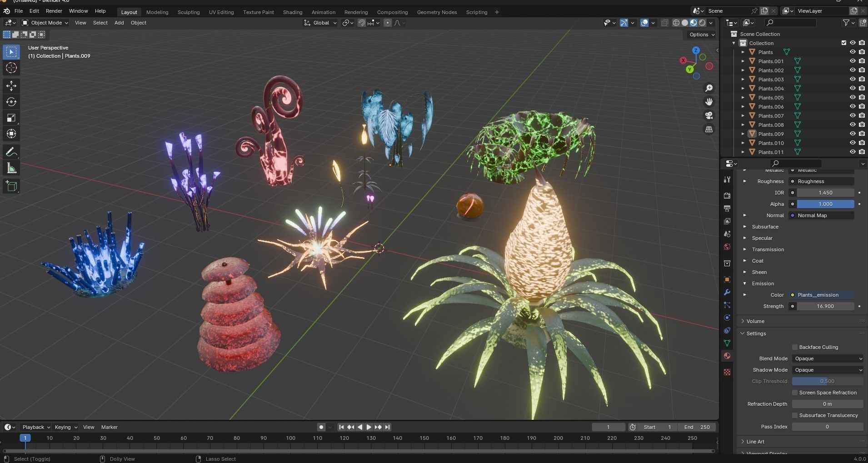868x463 pixels.
Task: Switch to the Geometry Nodes workspace tab
Action: pos(437,12)
